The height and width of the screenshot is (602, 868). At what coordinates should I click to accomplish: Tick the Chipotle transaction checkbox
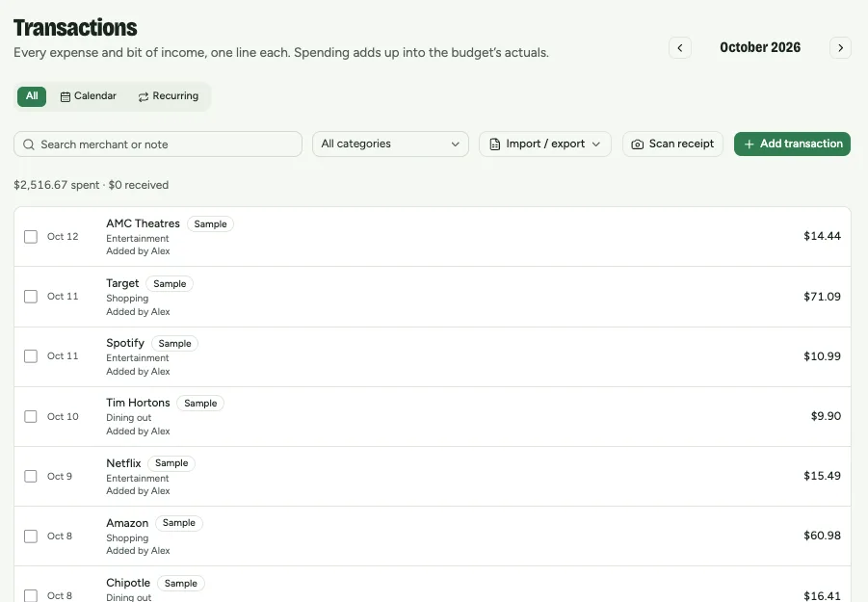click(31, 596)
